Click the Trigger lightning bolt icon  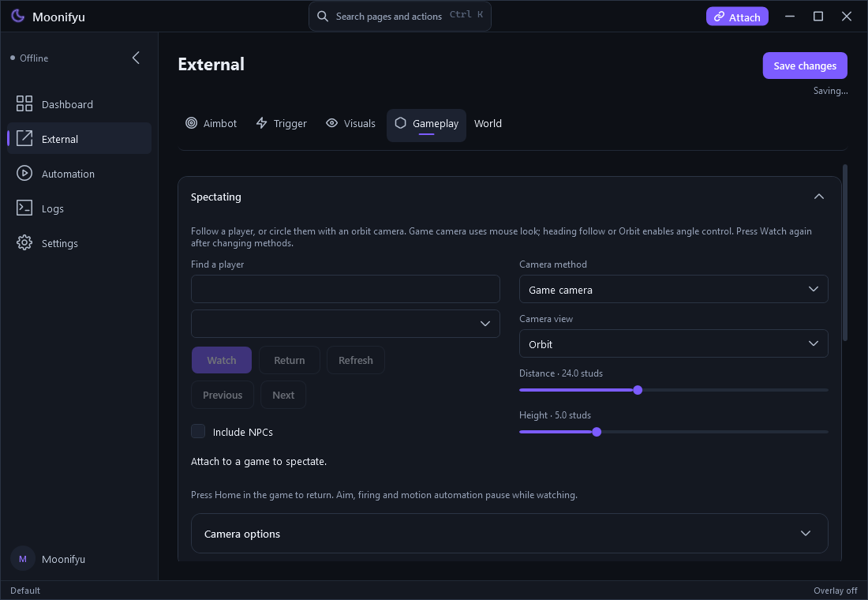pos(262,123)
